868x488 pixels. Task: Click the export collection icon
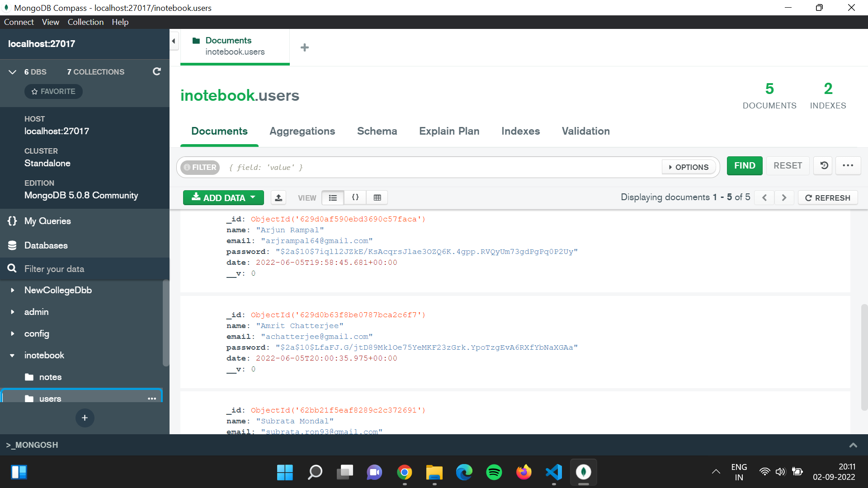pos(278,197)
